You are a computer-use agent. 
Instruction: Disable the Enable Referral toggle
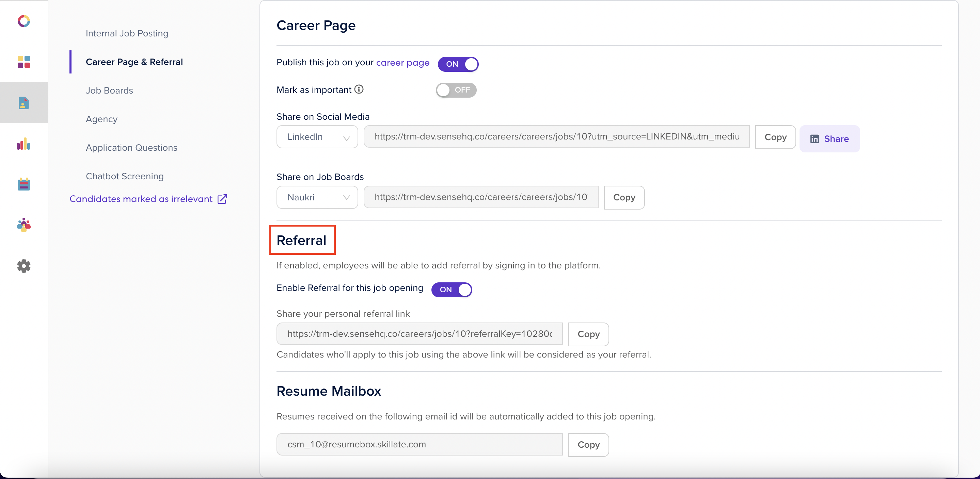point(452,290)
